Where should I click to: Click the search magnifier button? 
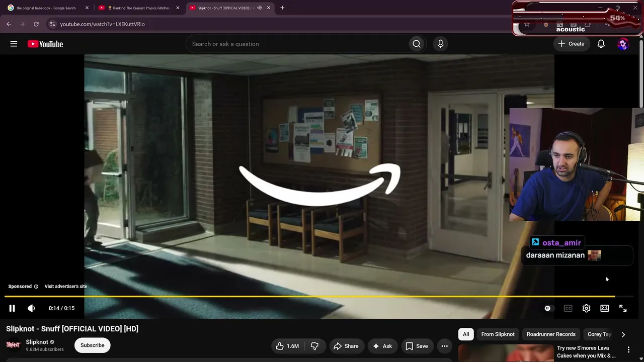(x=417, y=44)
